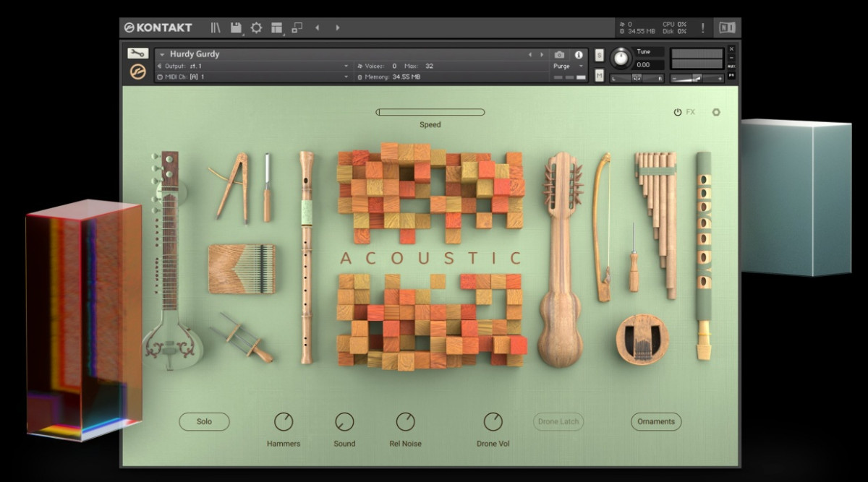Click the output level meter display
This screenshot has height=482, width=868.
click(x=697, y=59)
